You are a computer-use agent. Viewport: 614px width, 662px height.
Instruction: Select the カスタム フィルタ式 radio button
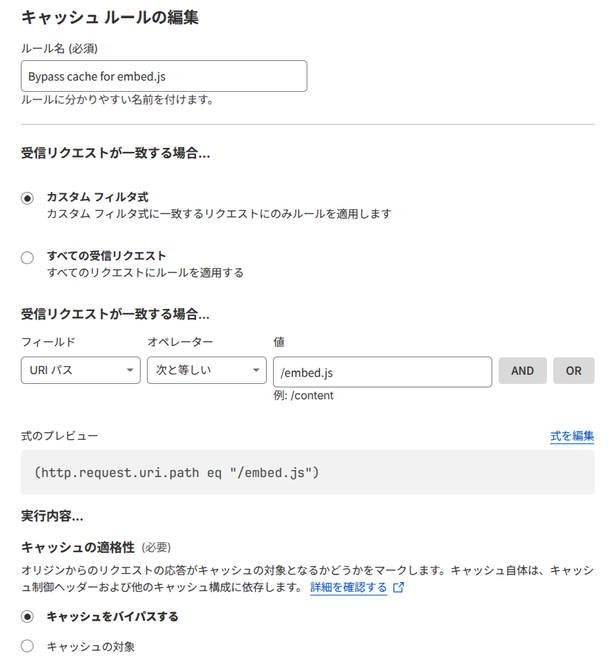(28, 198)
